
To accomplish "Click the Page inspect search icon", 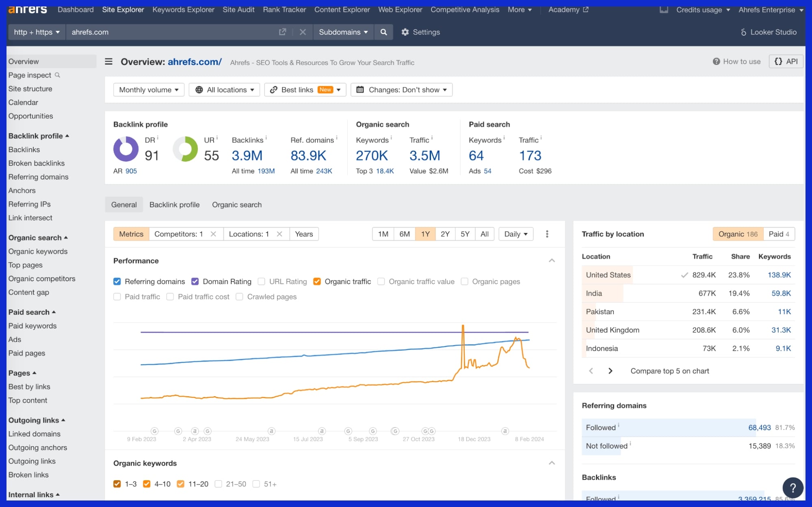I will [57, 75].
